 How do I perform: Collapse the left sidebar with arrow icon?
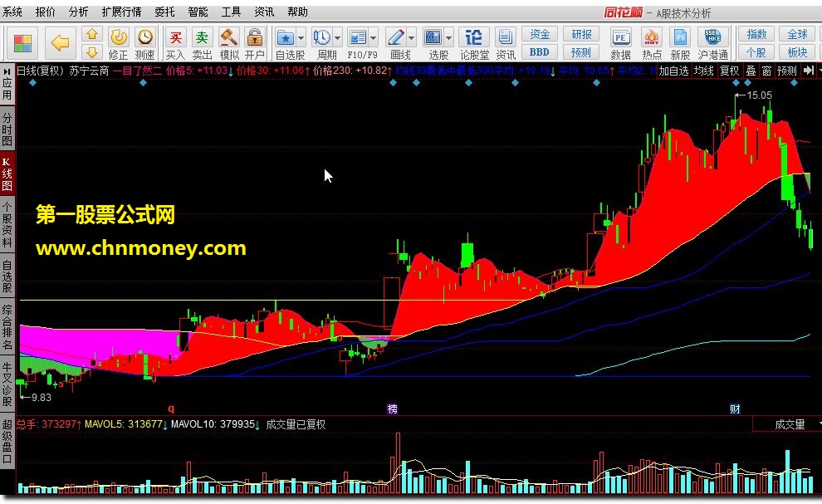[7, 71]
